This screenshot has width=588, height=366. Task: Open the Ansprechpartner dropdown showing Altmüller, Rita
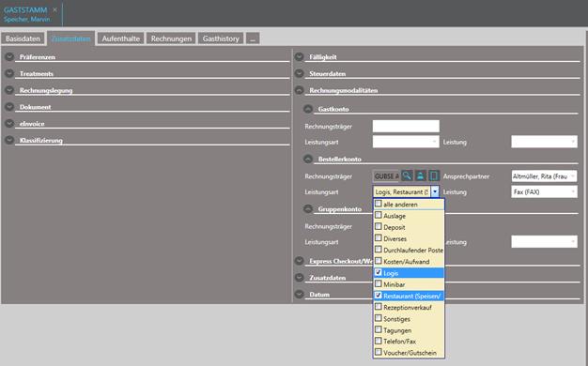click(x=544, y=176)
